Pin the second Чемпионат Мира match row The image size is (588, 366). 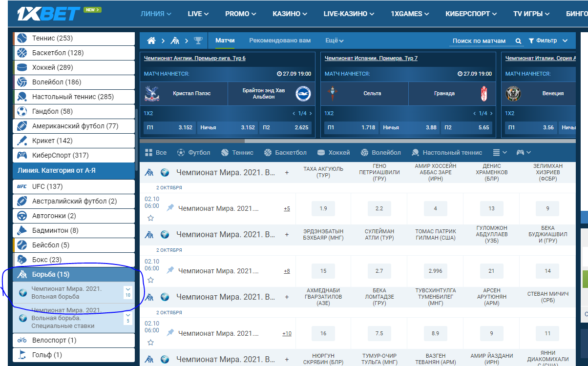170,270
